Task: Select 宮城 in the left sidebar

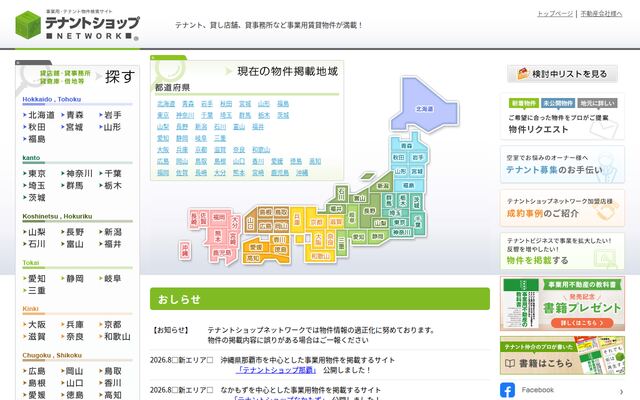Action: pos(75,127)
